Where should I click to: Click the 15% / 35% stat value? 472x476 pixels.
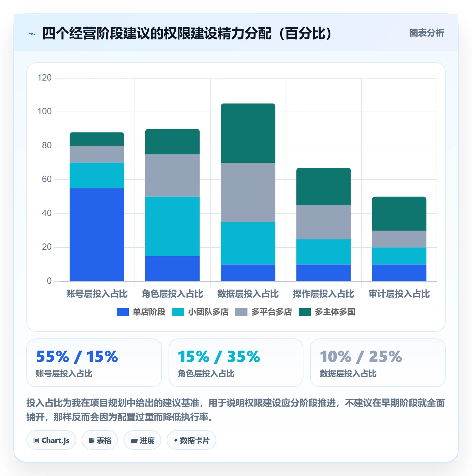pos(219,357)
